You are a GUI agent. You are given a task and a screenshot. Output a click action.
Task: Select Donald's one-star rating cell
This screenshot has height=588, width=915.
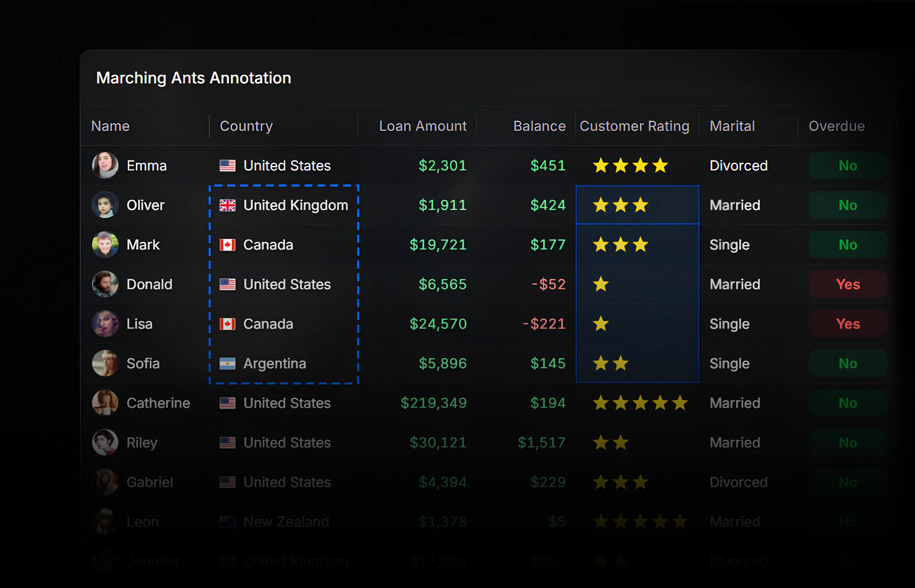[x=638, y=284]
